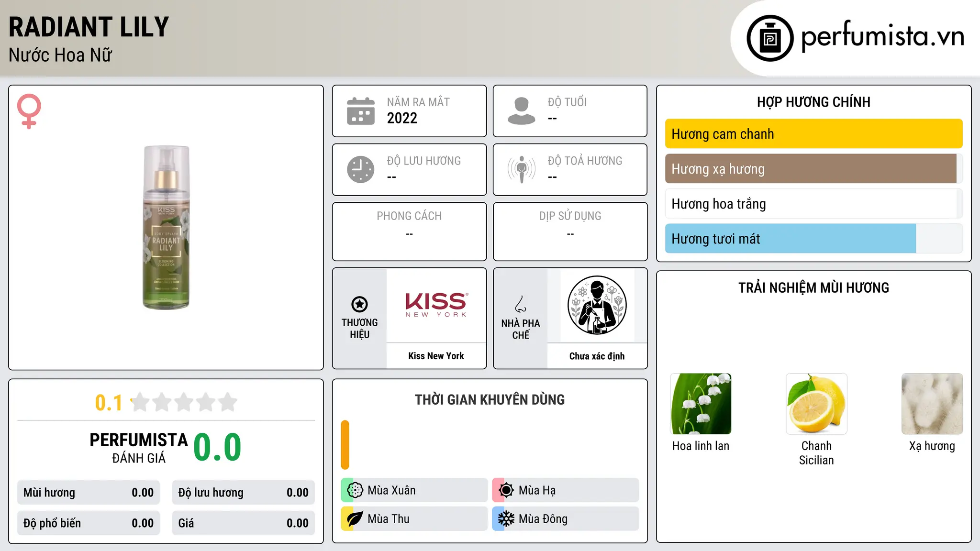980x551 pixels.
Task: Open the Kiss New York brand link
Action: [x=436, y=356]
